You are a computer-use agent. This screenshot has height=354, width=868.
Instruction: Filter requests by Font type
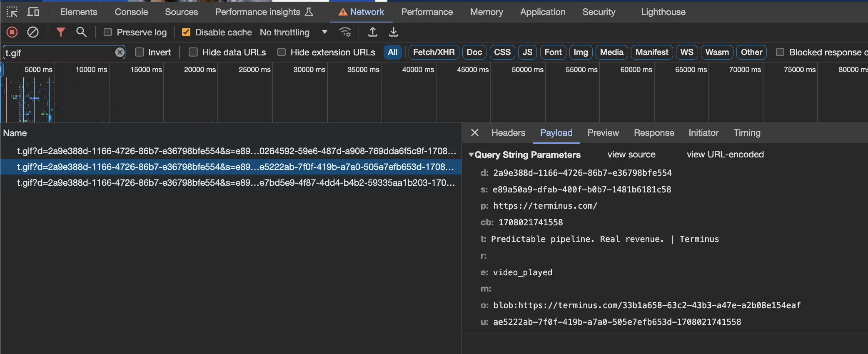(x=553, y=52)
